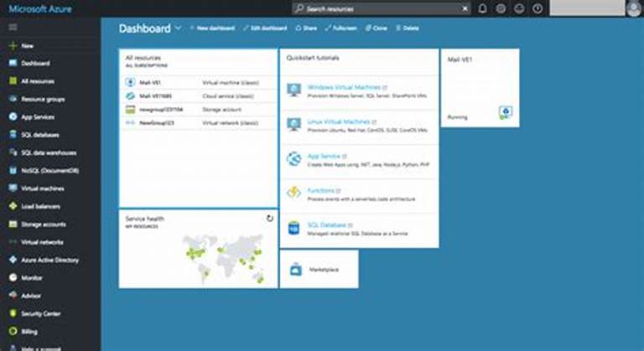Clear the search box with X
Image resolution: width=644 pixels, height=351 pixels.
[465, 8]
